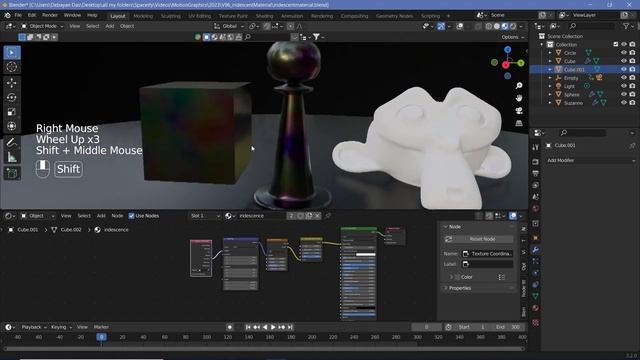Switch perspective/orthographic view icon
The width and height of the screenshot is (640, 360).
(x=519, y=123)
